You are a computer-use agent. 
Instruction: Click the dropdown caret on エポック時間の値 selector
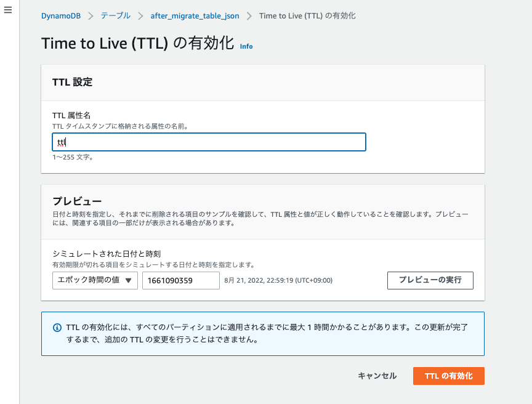(130, 280)
